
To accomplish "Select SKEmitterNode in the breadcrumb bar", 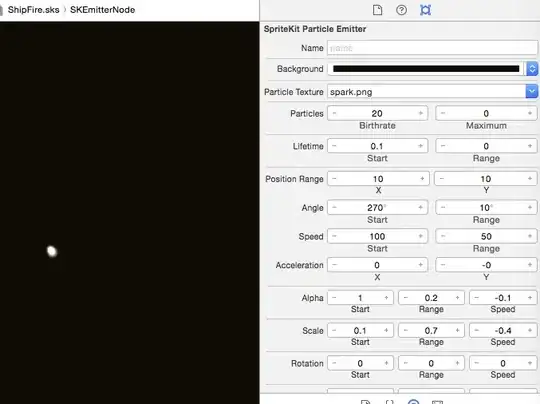I will tap(103, 10).
